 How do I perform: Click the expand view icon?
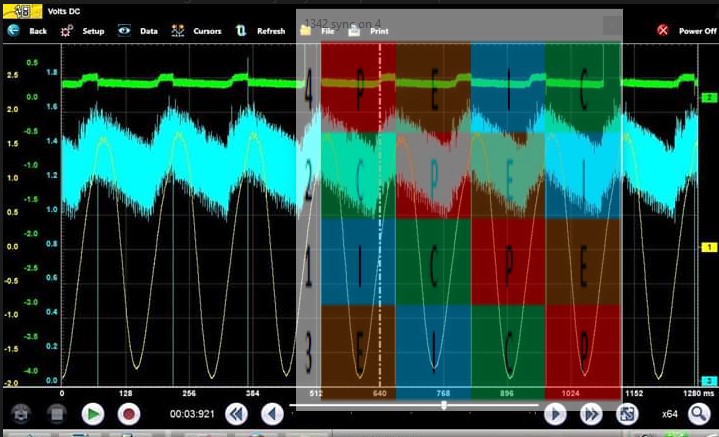click(627, 413)
